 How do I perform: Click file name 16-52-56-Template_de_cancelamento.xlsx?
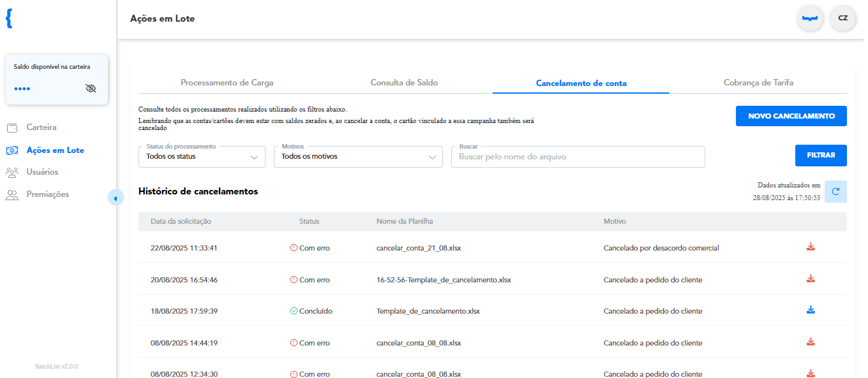[444, 279]
